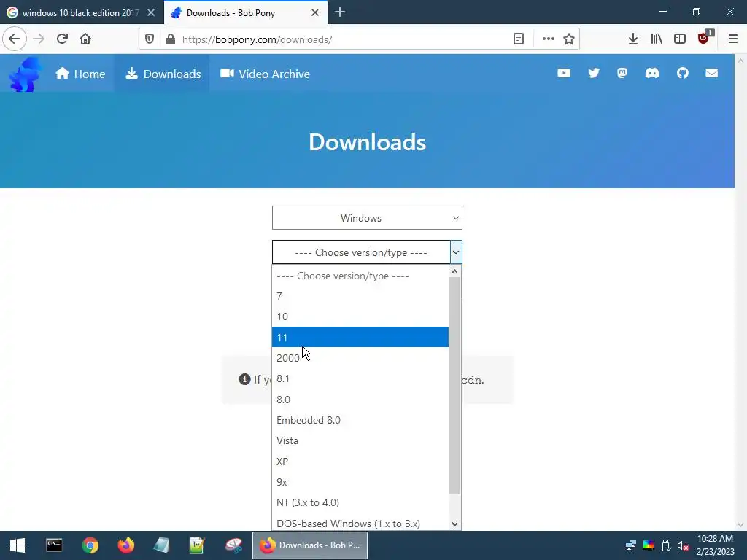Launch Google Chrome from the taskbar

90,545
